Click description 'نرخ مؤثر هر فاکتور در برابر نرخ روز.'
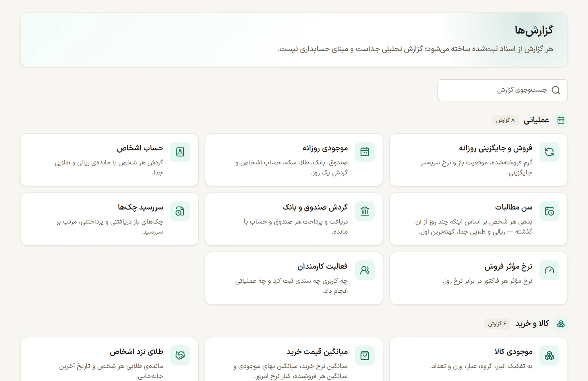The height and width of the screenshot is (381, 588). click(x=488, y=281)
